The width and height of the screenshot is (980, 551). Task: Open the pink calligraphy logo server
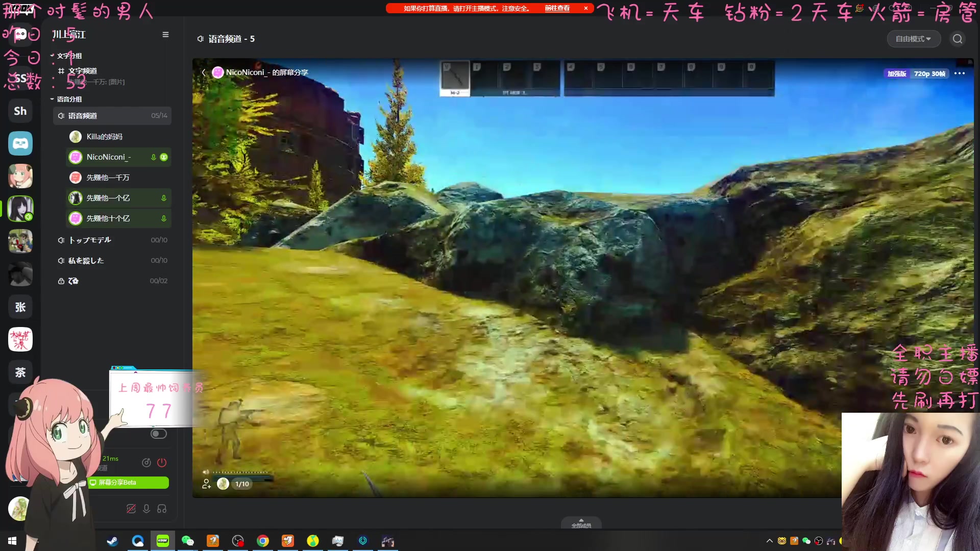(x=20, y=339)
